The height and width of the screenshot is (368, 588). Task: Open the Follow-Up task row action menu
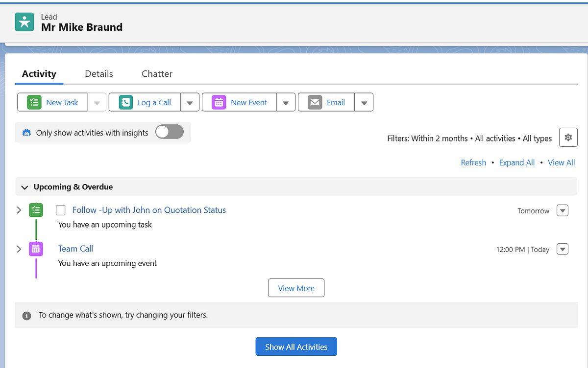click(563, 210)
